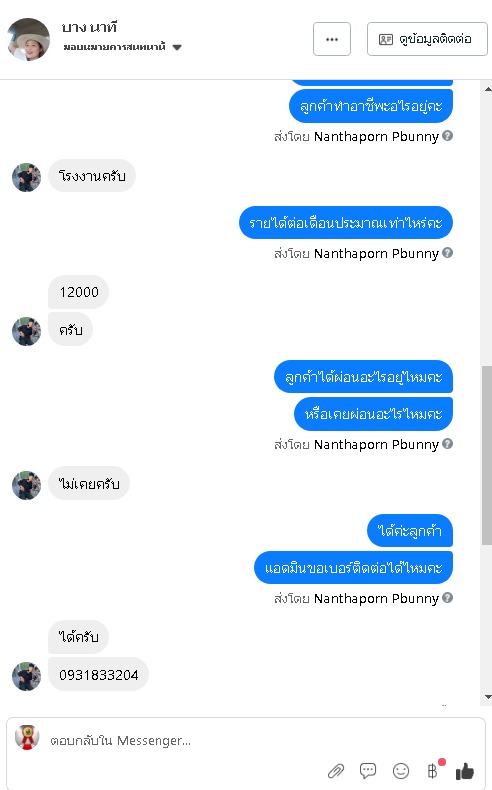The image size is (492, 790).
Task: Click the chat scrollbar thumb
Action: click(487, 455)
